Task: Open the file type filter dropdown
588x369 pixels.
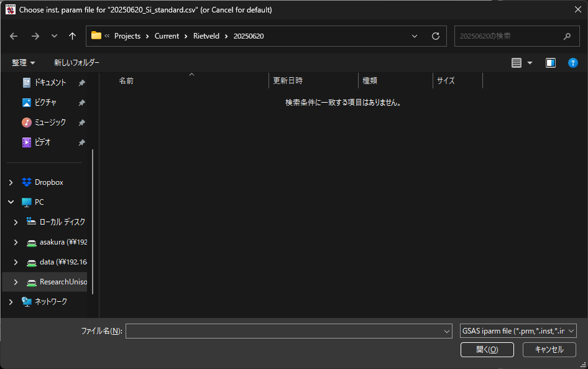Action: point(518,331)
